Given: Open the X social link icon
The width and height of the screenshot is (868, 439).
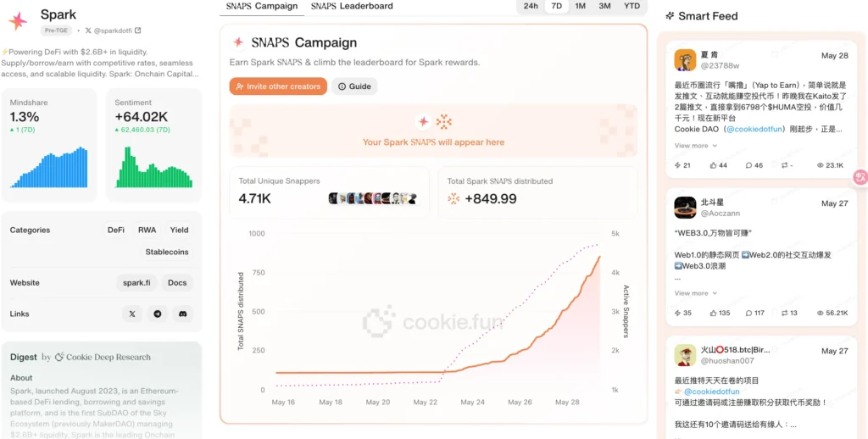Looking at the screenshot, I should pos(131,314).
